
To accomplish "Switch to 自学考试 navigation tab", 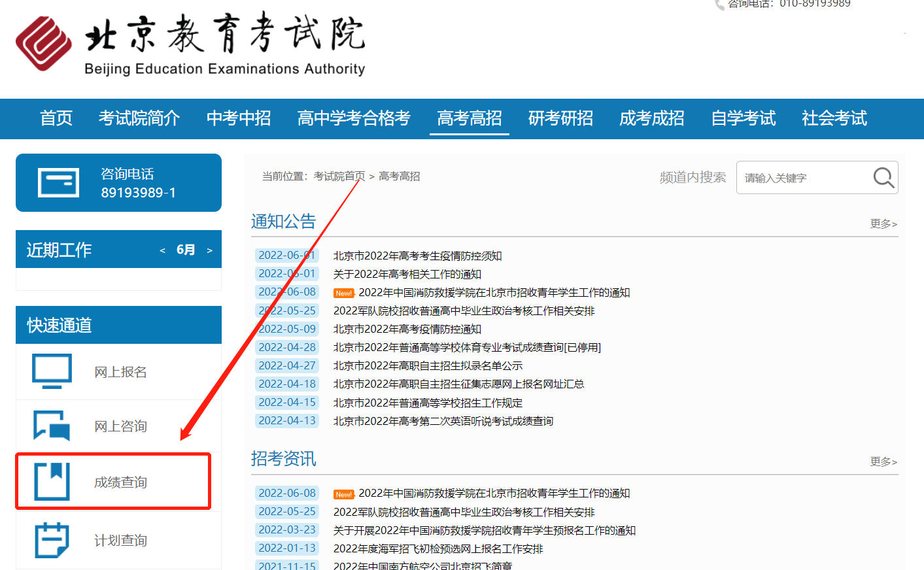I will [743, 118].
